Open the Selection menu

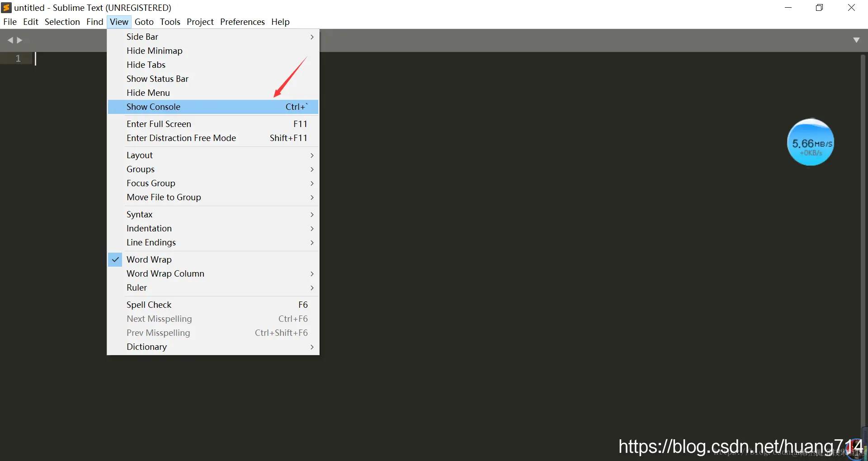click(62, 22)
